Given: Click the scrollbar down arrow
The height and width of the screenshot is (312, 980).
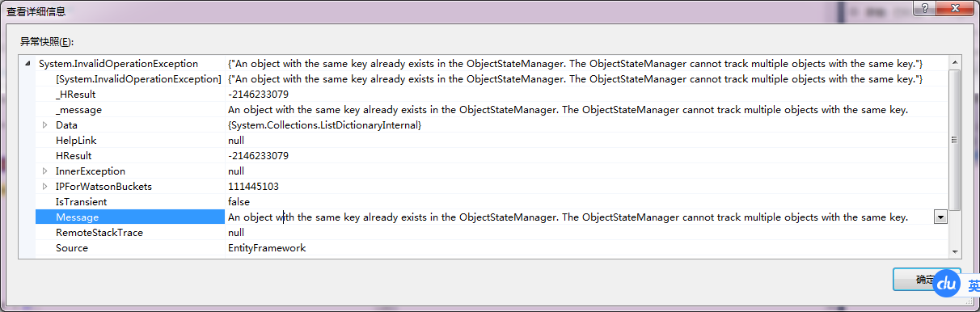Looking at the screenshot, I should (955, 252).
